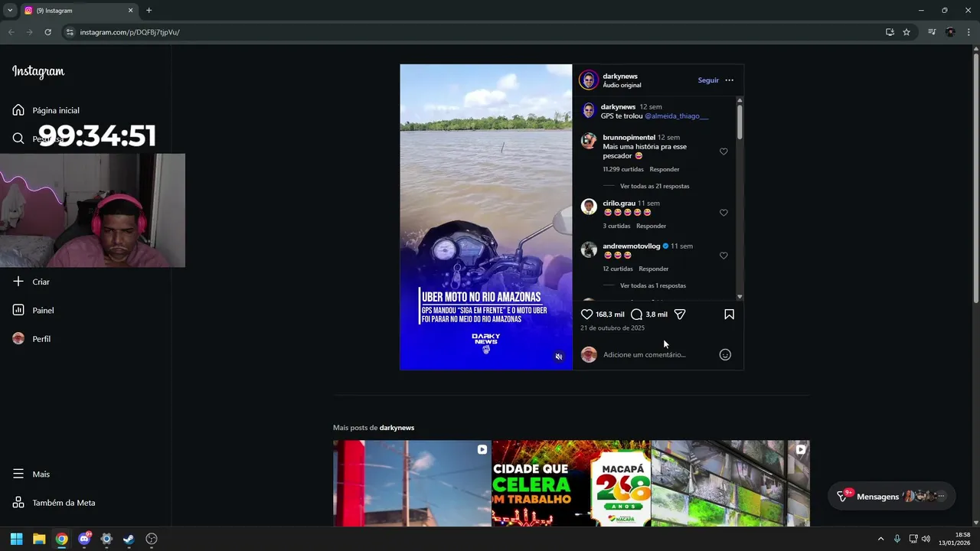
Task: Click the address bar URL
Action: [129, 32]
